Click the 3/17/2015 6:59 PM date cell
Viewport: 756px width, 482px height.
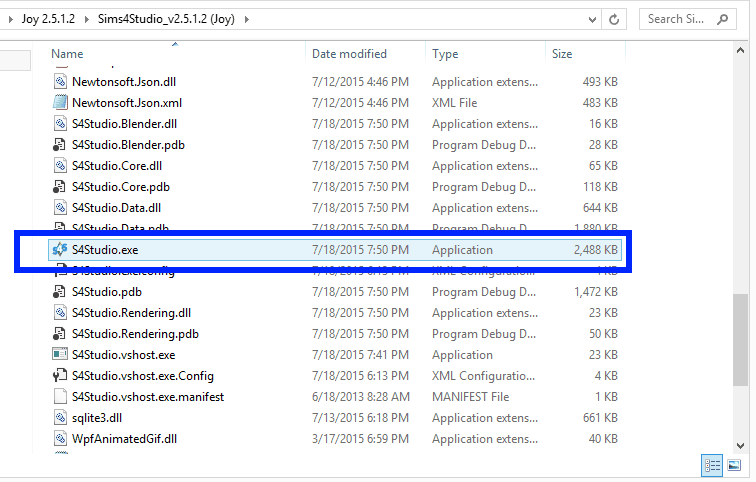point(360,439)
